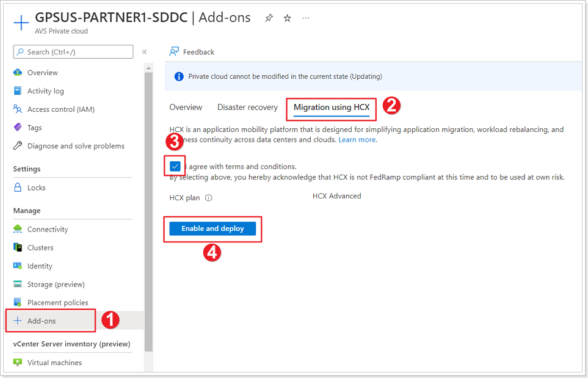Pin the Add-ons page
588x378 pixels.
coord(269,18)
